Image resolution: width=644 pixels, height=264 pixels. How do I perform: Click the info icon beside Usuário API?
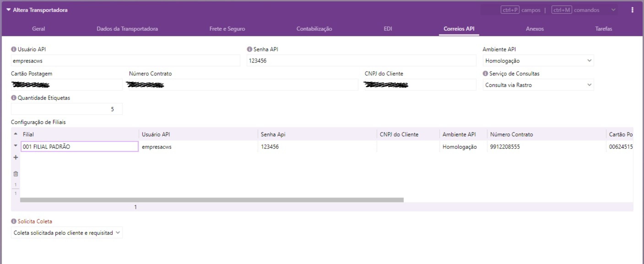coord(14,49)
